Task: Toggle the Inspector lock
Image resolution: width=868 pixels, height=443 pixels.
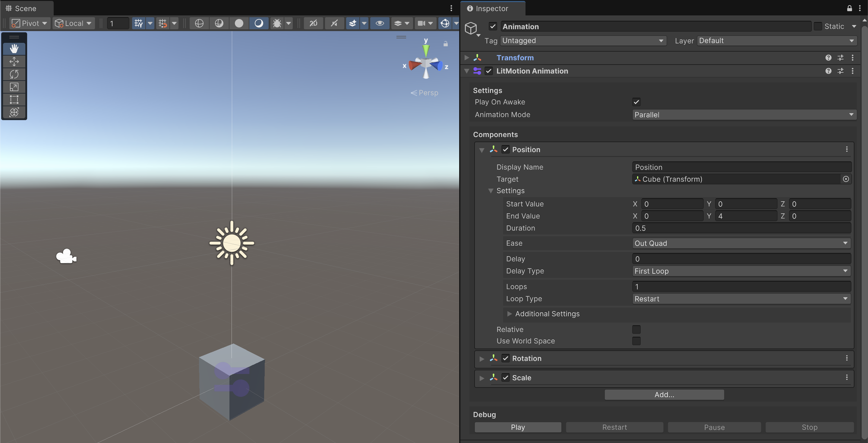Action: click(850, 8)
